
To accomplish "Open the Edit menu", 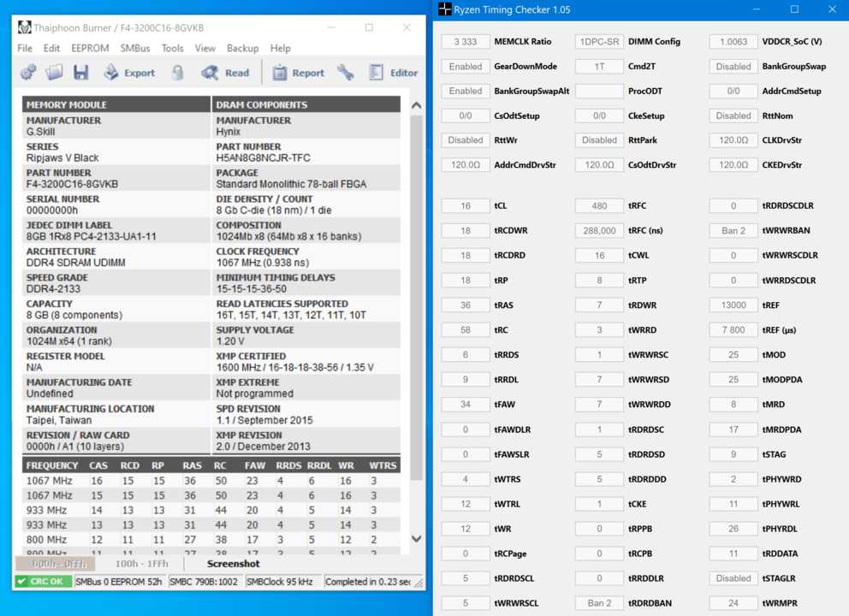I will (51, 48).
